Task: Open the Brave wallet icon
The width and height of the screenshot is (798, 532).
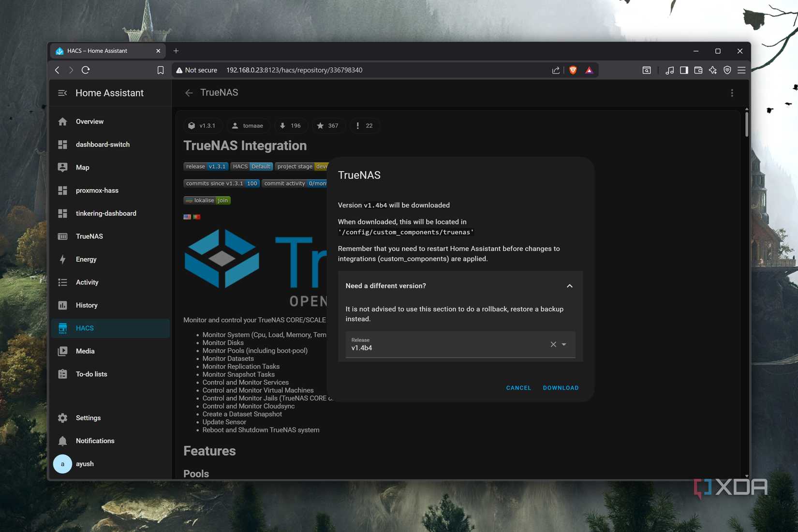Action: point(698,70)
